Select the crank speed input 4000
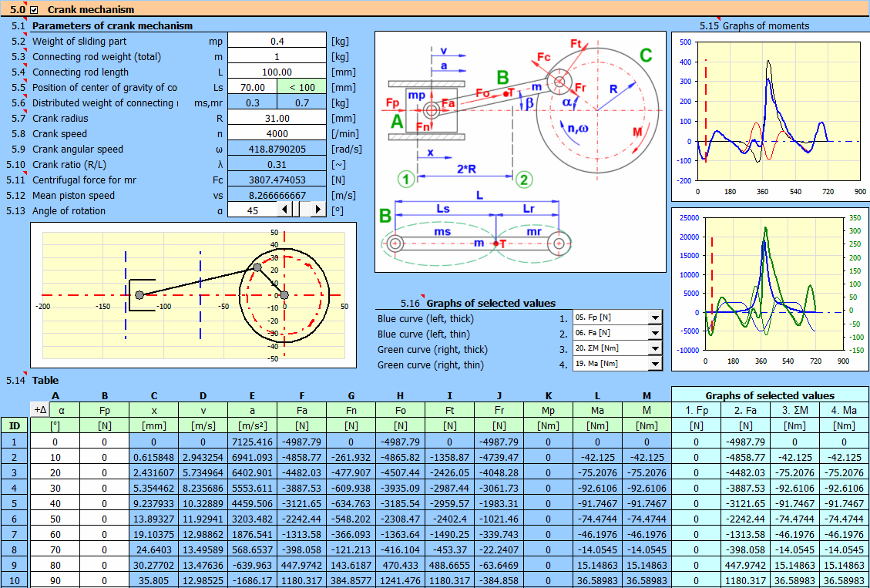This screenshot has height=588, width=870. [x=277, y=133]
